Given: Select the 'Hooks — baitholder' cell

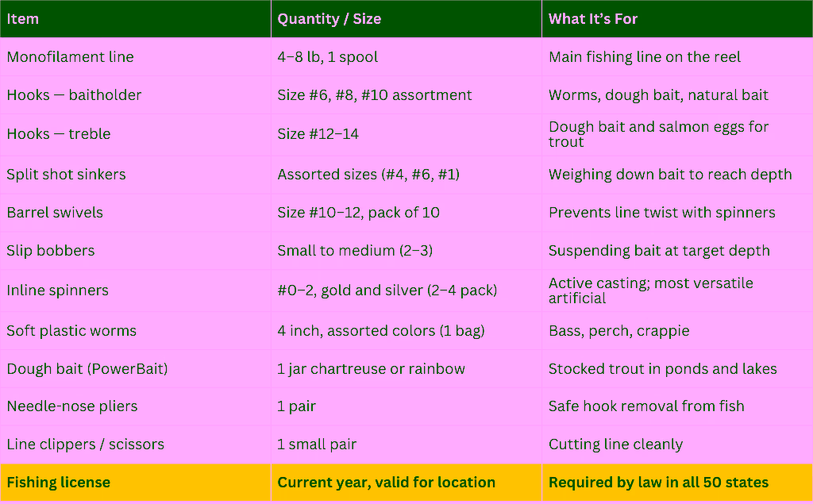Looking at the screenshot, I should pos(74,95).
